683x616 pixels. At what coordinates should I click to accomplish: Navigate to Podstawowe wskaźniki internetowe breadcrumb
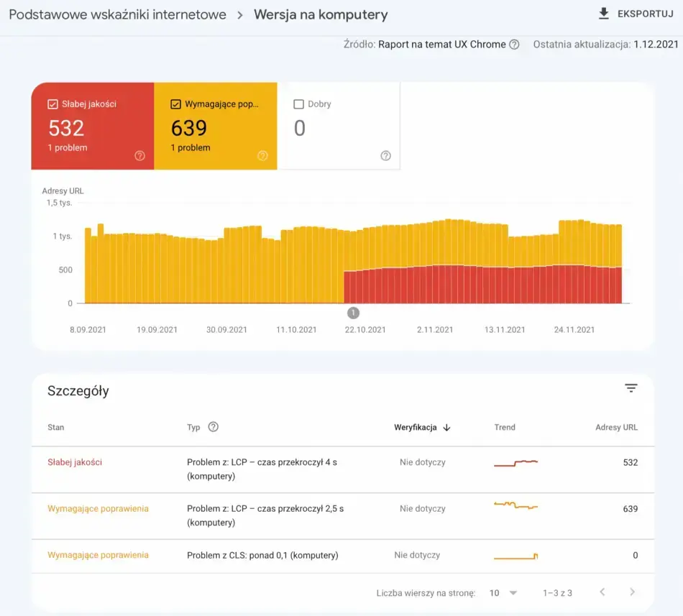point(117,14)
